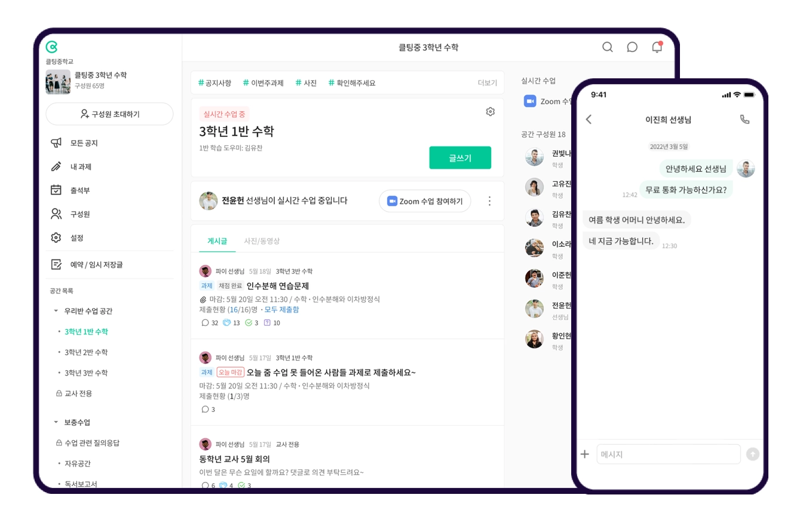Go back with the chat's left arrow
The image size is (812, 516).
(x=589, y=119)
